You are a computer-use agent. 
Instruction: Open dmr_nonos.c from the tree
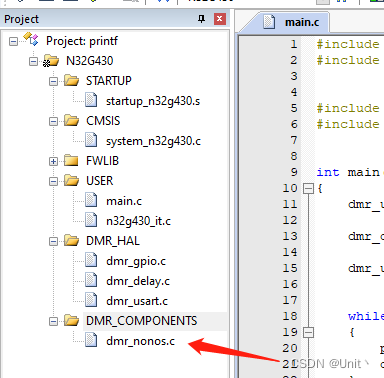click(140, 341)
